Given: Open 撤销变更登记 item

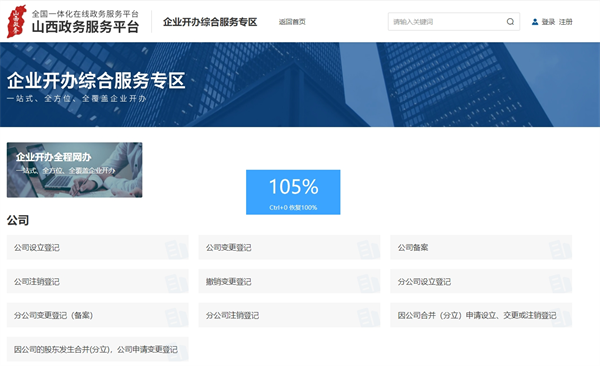Looking at the screenshot, I should click(289, 281).
